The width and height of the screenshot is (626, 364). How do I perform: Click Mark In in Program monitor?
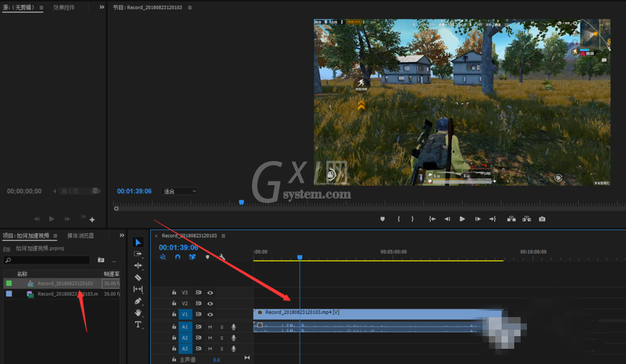[399, 219]
